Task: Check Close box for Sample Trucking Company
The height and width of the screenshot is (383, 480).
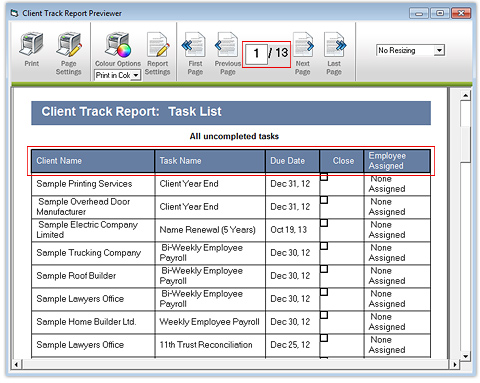Action: pyautogui.click(x=324, y=246)
